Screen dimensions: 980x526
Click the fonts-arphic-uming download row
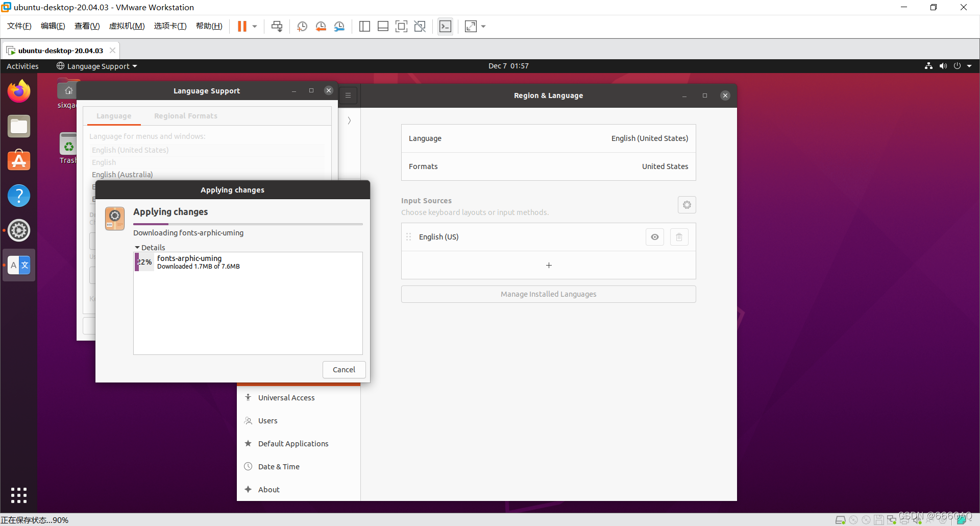tap(248, 262)
